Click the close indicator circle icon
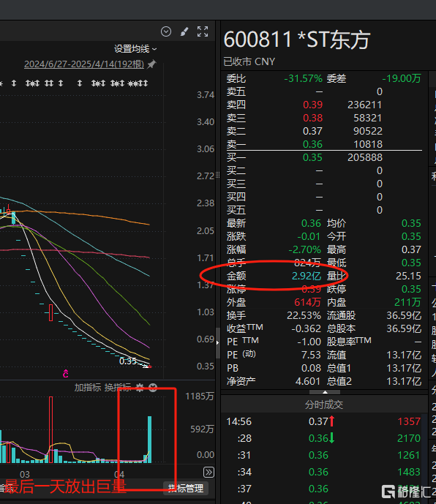Screen dimensions: 436x504 click(153, 388)
